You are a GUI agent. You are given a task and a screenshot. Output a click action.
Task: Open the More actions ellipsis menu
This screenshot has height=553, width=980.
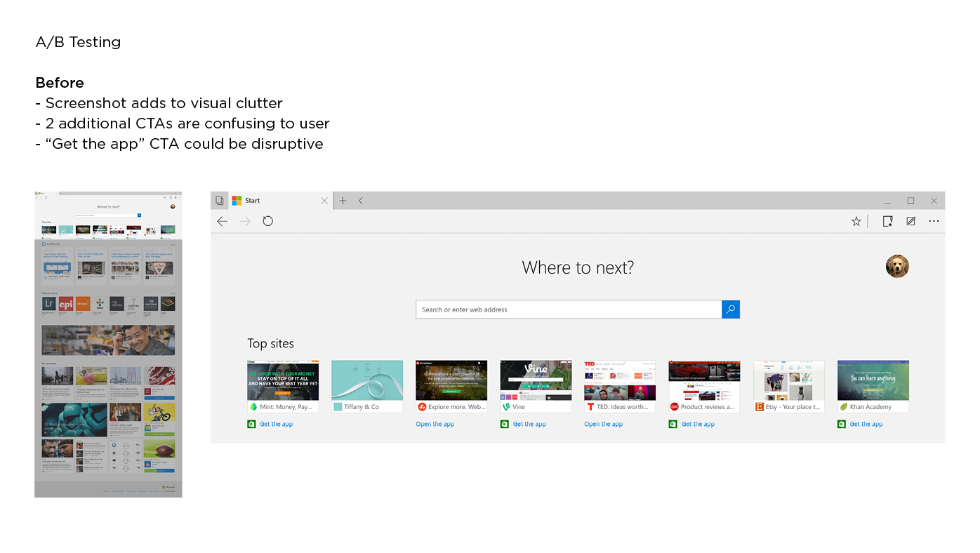click(934, 220)
